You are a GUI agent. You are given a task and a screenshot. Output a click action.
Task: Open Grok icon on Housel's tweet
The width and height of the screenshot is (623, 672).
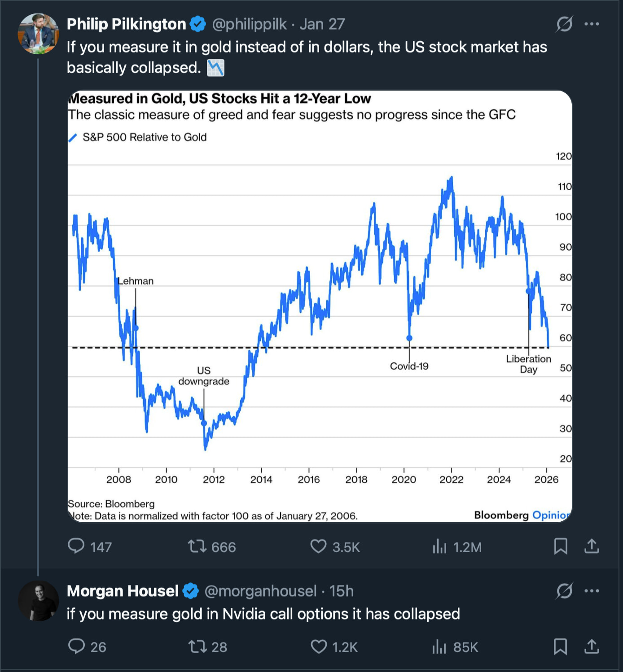tap(564, 591)
